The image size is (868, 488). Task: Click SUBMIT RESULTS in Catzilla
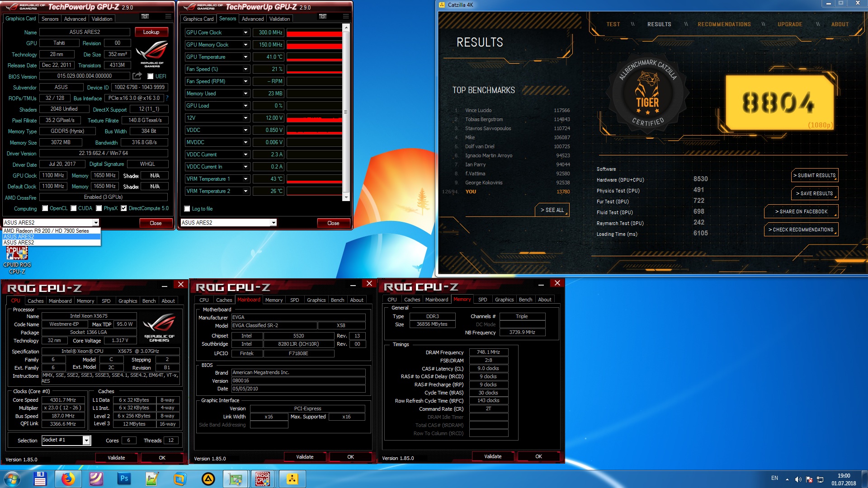(815, 175)
